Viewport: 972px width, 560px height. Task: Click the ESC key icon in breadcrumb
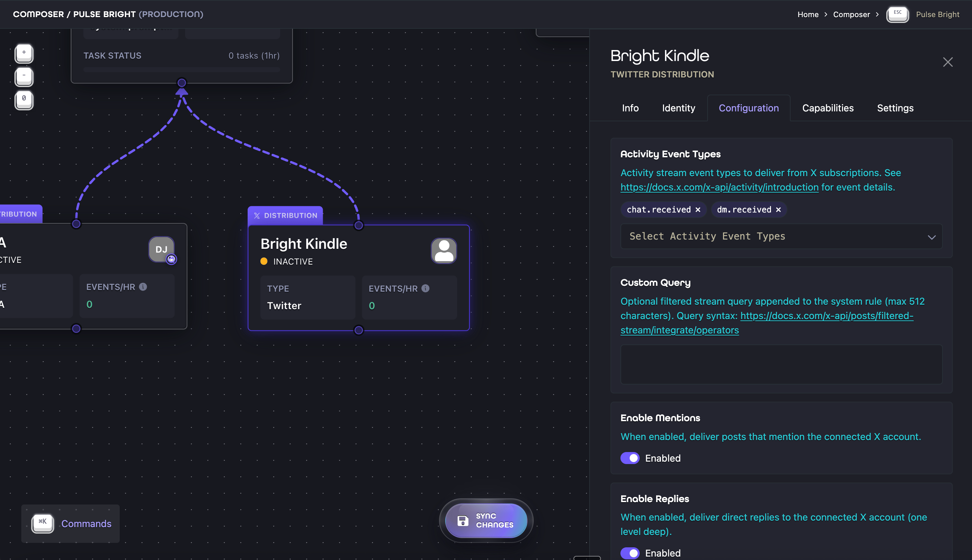point(897,14)
